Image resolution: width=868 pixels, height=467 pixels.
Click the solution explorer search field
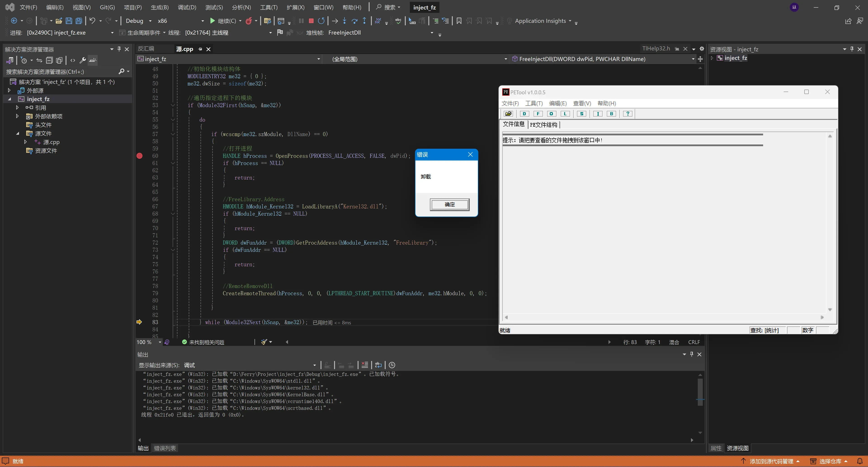[61, 72]
